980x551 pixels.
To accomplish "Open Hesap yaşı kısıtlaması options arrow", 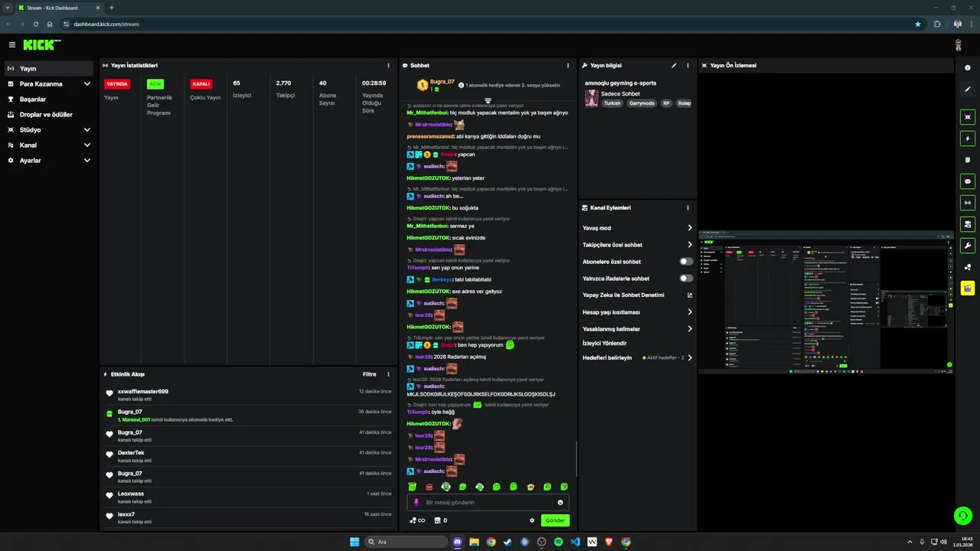I will tap(690, 312).
